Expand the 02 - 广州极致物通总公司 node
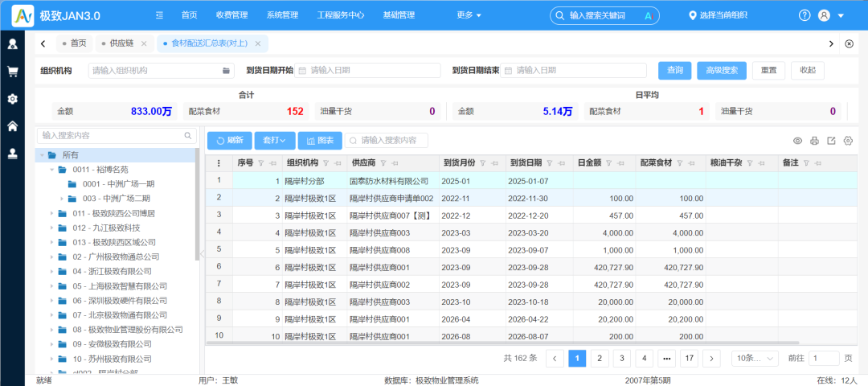The image size is (868, 386). coord(51,257)
